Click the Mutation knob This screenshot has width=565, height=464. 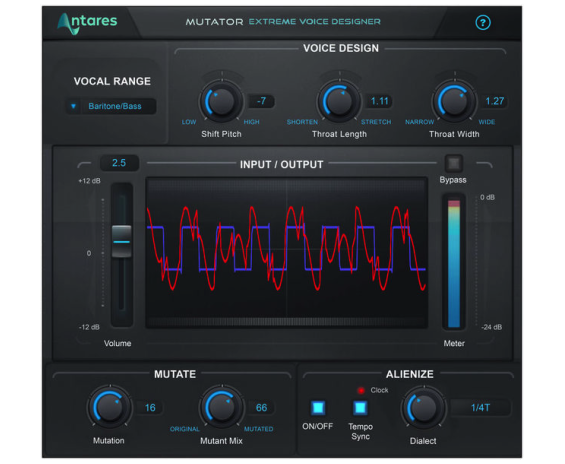pos(110,407)
